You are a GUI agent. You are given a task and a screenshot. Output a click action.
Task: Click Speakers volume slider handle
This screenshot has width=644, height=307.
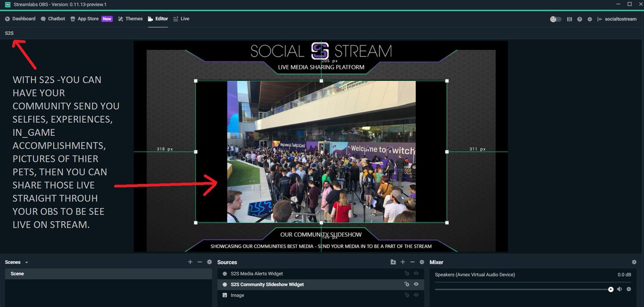[x=611, y=289]
